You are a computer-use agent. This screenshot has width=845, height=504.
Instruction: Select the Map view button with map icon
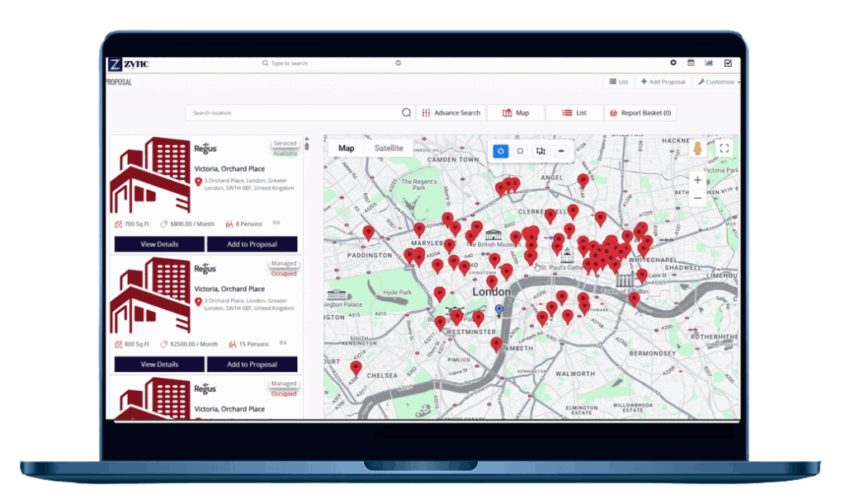[x=516, y=112]
